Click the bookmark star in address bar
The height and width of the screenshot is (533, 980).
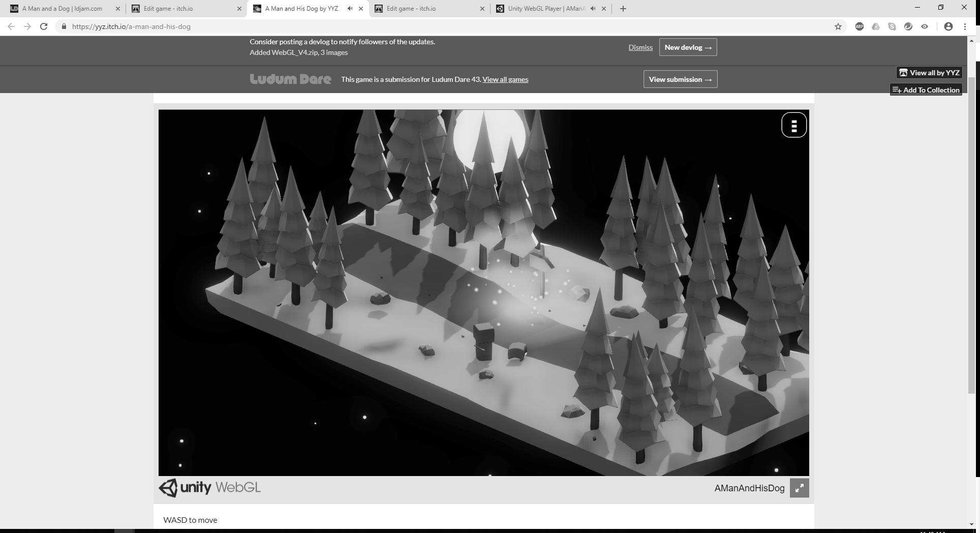click(838, 26)
